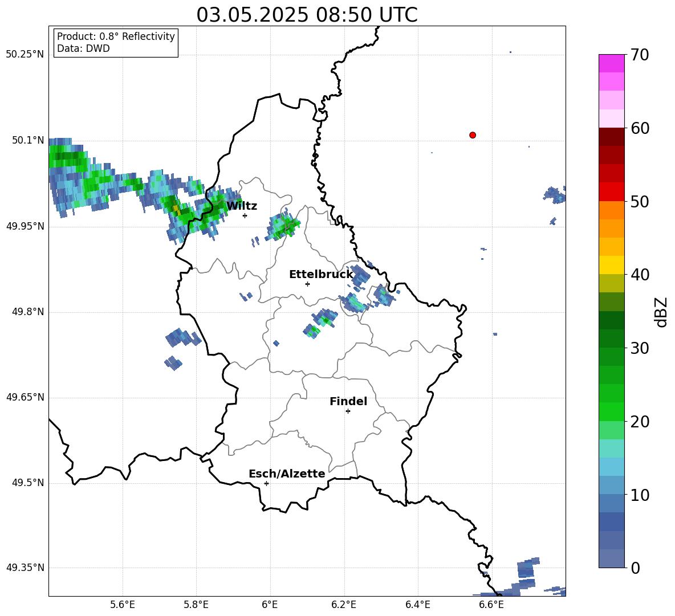Click the colorbar tick value 50
This screenshot has width=675, height=616.
pyautogui.click(x=640, y=202)
